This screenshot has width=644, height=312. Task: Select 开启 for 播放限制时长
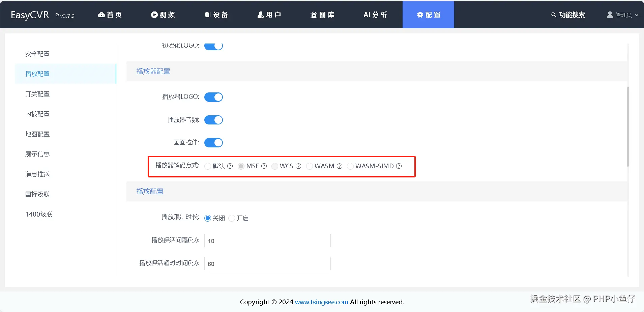(x=232, y=218)
